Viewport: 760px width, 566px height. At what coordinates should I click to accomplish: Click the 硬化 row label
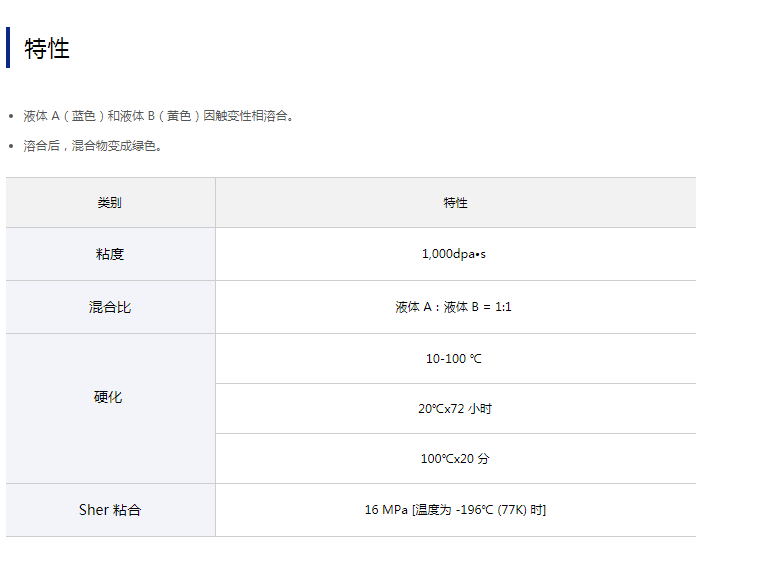pyautogui.click(x=108, y=398)
